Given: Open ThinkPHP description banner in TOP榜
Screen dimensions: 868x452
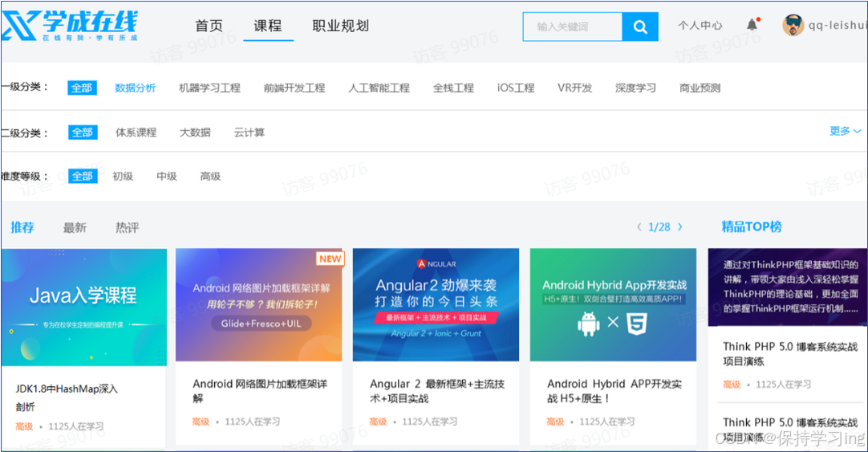Looking at the screenshot, I should pos(788,287).
